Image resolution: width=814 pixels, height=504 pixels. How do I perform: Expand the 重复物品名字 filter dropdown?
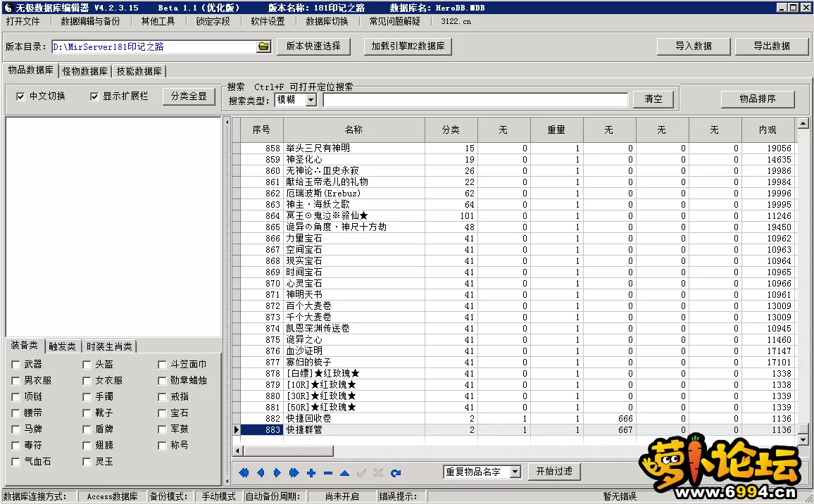click(515, 472)
